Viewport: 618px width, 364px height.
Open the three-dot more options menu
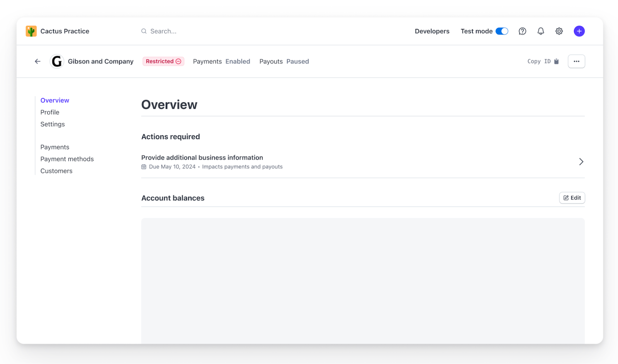[x=576, y=61]
